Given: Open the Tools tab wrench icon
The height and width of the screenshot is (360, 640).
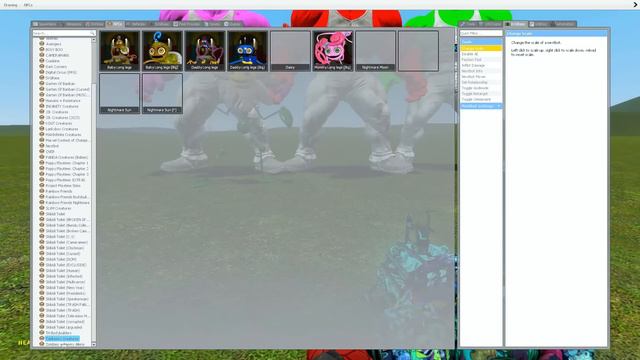Looking at the screenshot, I should [x=463, y=24].
